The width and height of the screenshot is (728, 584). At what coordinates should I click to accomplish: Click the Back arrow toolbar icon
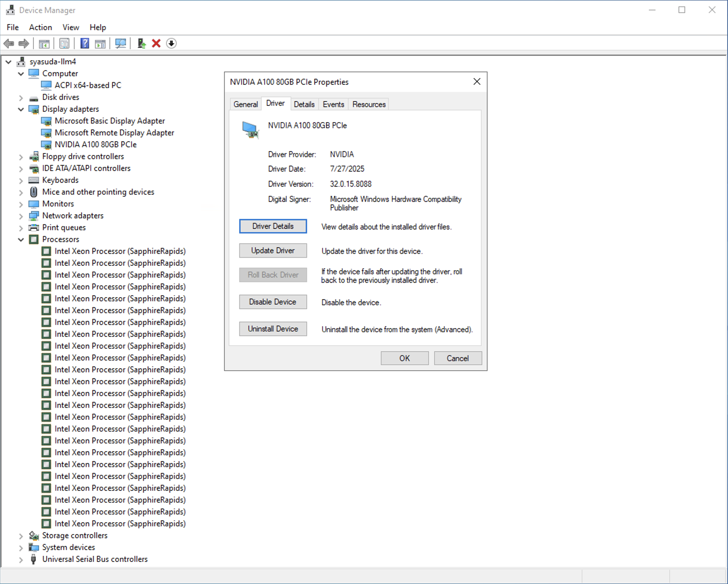[x=9, y=43]
